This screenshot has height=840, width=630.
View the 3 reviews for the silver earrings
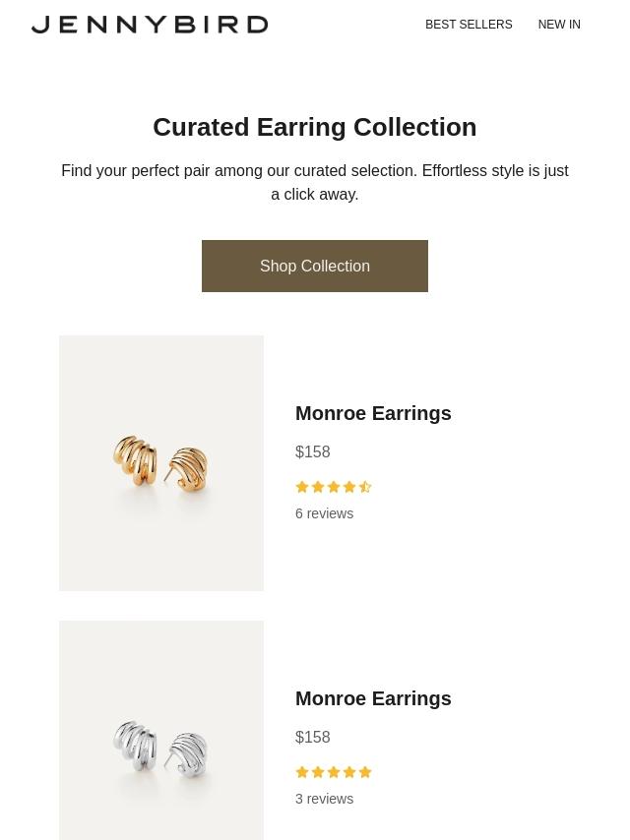324,799
